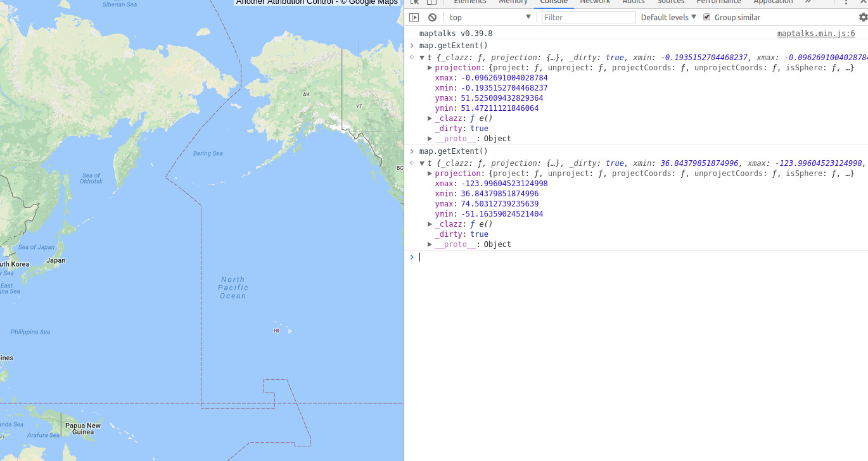
Task: Switch to the Network tab
Action: click(x=595, y=3)
